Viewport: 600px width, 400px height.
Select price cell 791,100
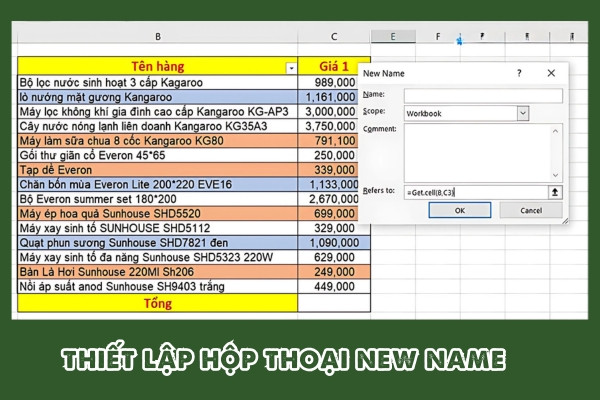click(x=328, y=140)
